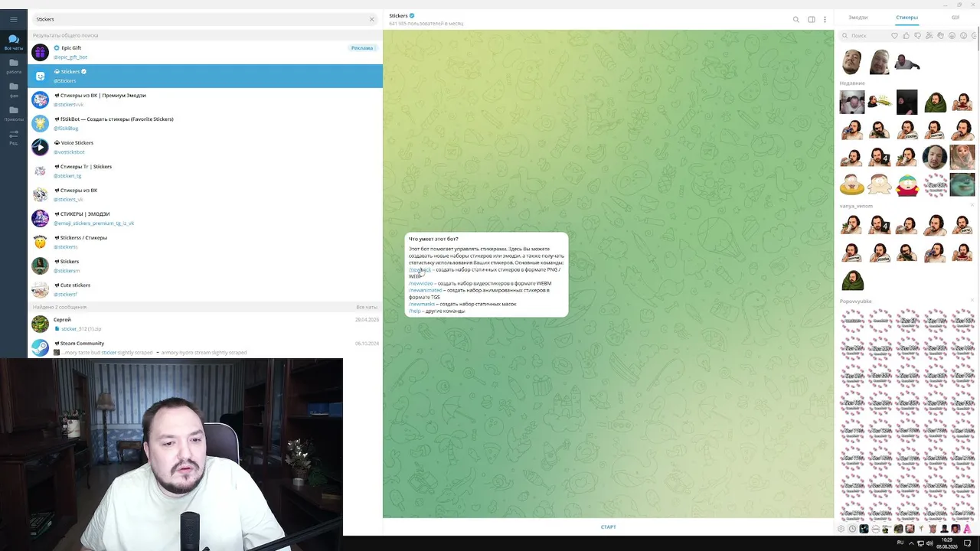Open sticker settings gear icon

(x=841, y=529)
